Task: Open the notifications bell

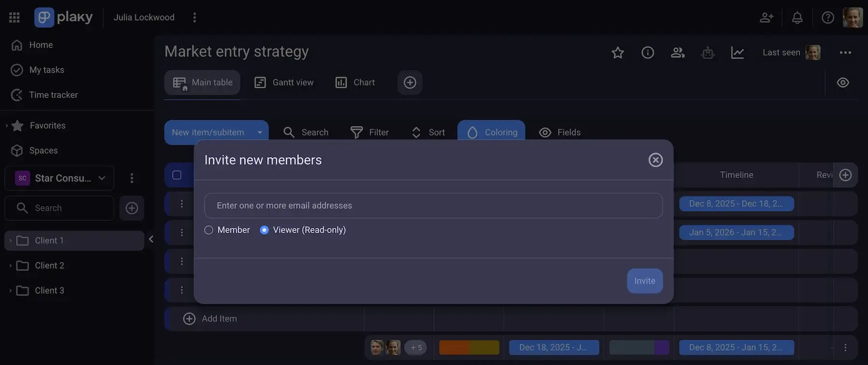Action: click(798, 17)
